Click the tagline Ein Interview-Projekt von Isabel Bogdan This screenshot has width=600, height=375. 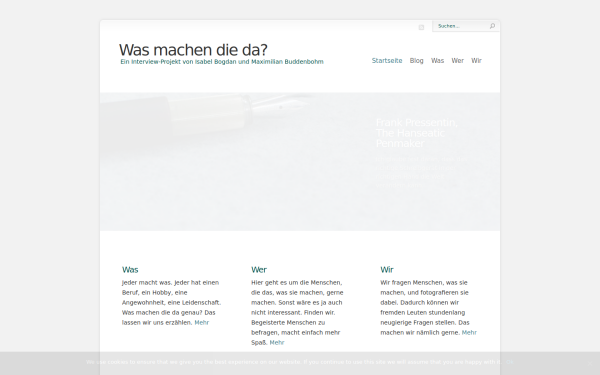pyautogui.click(x=222, y=62)
